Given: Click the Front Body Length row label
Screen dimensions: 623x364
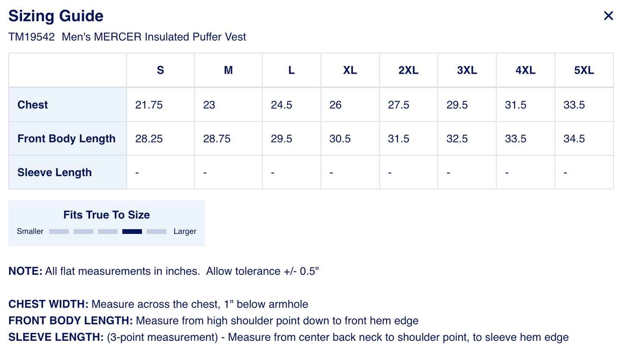Looking at the screenshot, I should click(x=66, y=139).
